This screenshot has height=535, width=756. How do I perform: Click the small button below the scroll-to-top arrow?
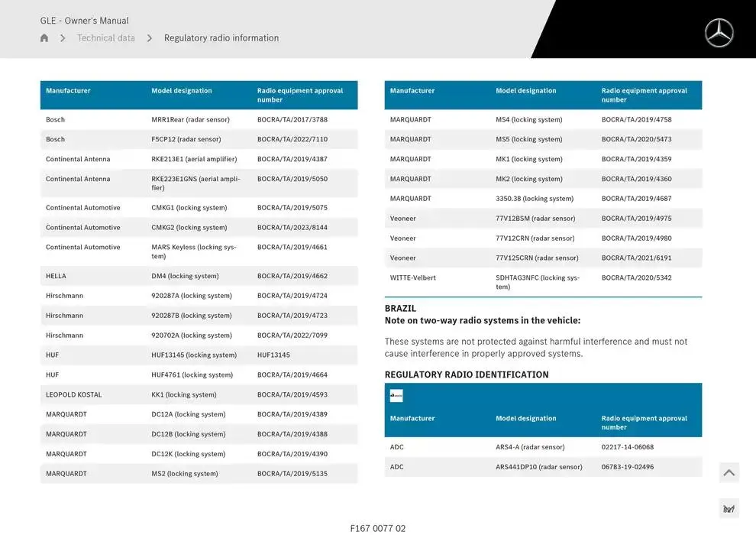729,509
